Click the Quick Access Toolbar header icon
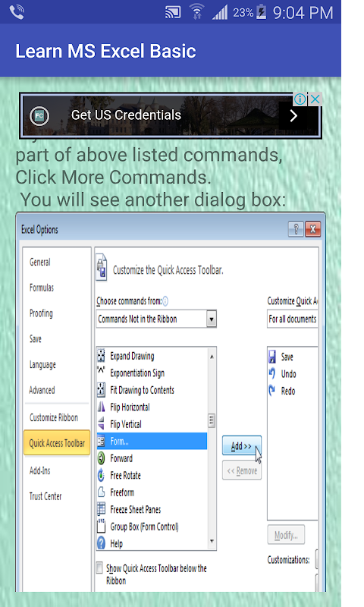Viewport: 364px width, 607px height. (102, 268)
